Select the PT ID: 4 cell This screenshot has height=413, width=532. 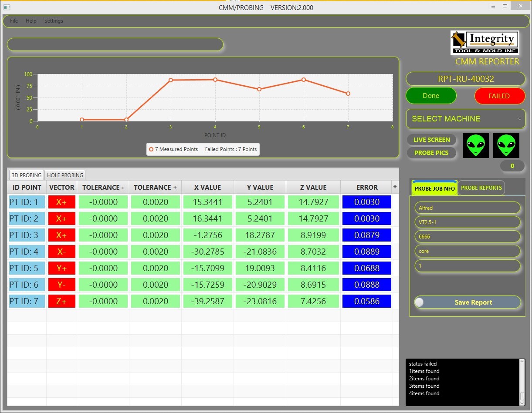pyautogui.click(x=27, y=252)
